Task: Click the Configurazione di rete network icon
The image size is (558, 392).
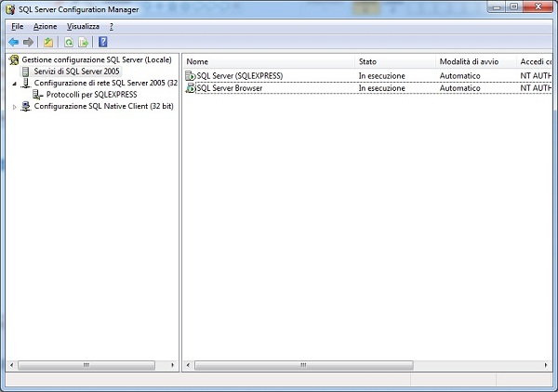Action: click(26, 84)
